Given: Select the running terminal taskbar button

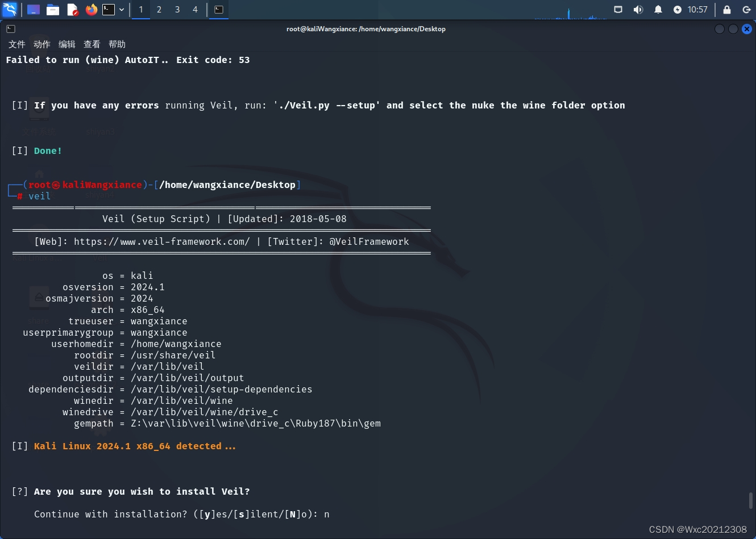Looking at the screenshot, I should [x=219, y=10].
